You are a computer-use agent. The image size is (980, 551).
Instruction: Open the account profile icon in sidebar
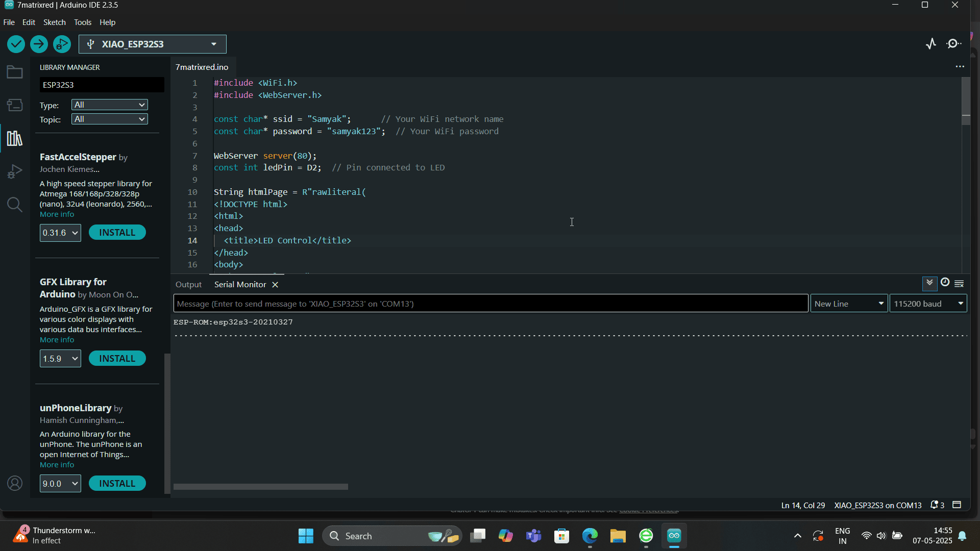point(15,483)
